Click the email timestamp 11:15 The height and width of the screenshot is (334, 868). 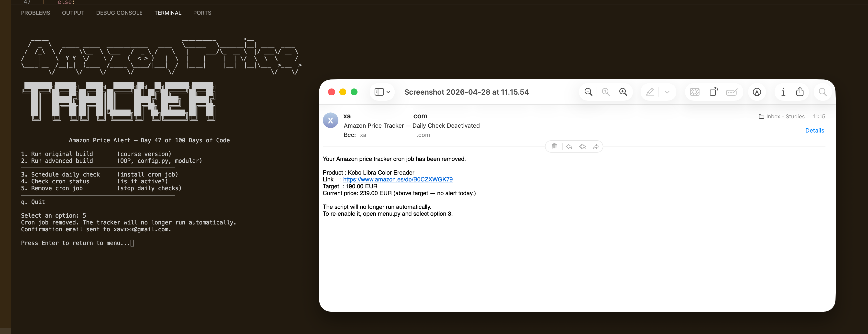click(819, 117)
